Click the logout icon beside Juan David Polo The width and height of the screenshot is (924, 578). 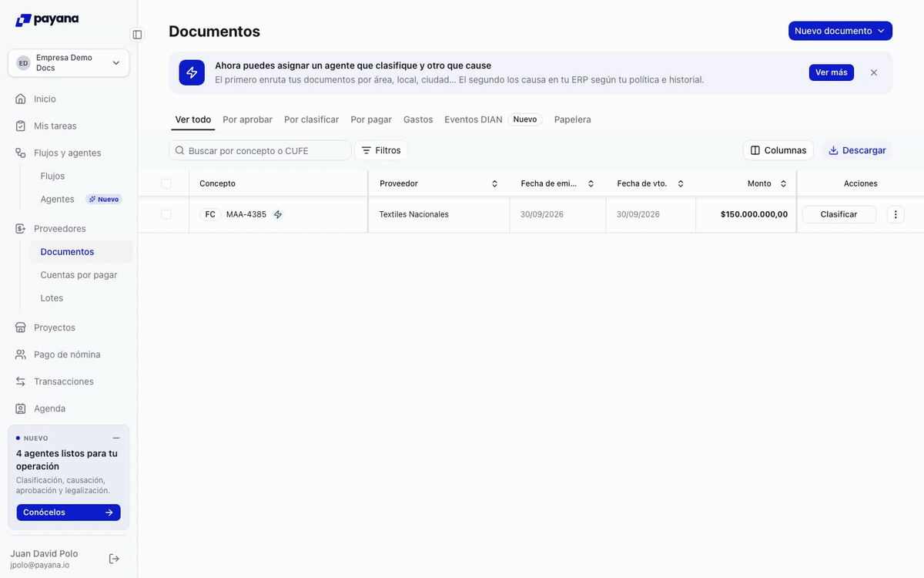[114, 559]
